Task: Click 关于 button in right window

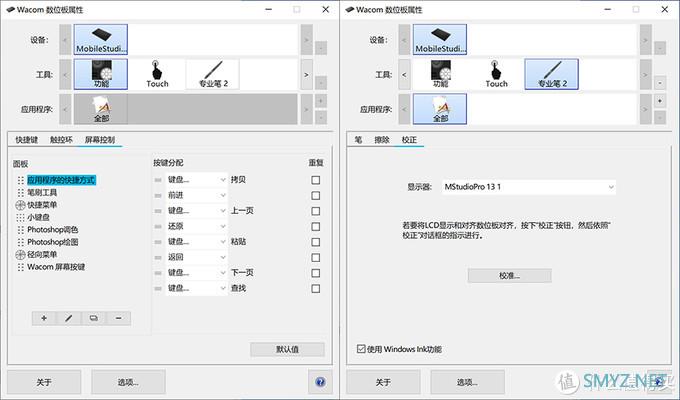Action: tap(383, 382)
